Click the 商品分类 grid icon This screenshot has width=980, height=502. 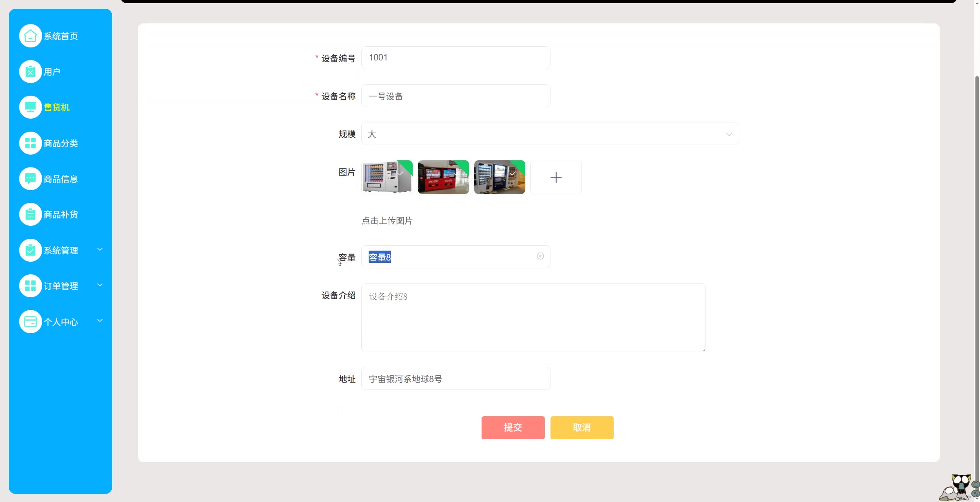point(30,143)
